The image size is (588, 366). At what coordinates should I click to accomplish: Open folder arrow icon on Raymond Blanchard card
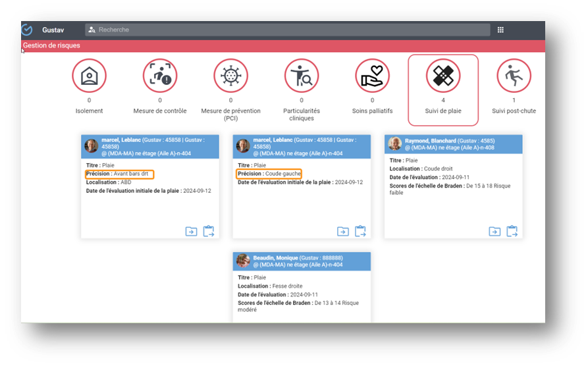click(x=494, y=231)
